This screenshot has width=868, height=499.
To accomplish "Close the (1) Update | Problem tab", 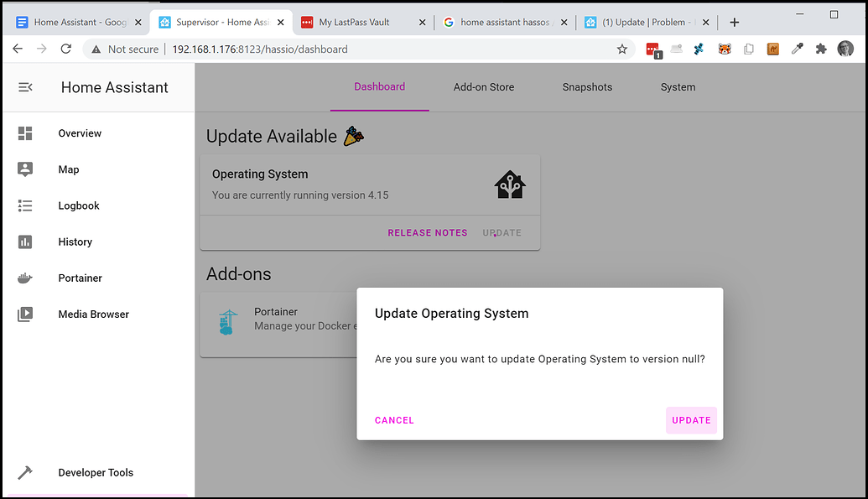I will tap(706, 22).
